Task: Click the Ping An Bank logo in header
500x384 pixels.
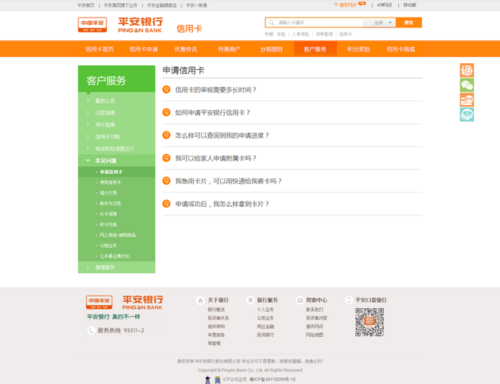Action: click(x=120, y=25)
